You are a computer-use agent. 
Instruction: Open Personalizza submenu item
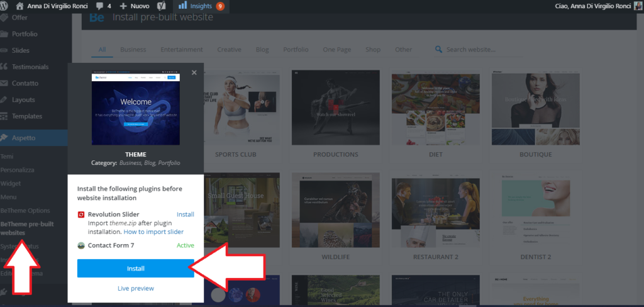pos(17,170)
